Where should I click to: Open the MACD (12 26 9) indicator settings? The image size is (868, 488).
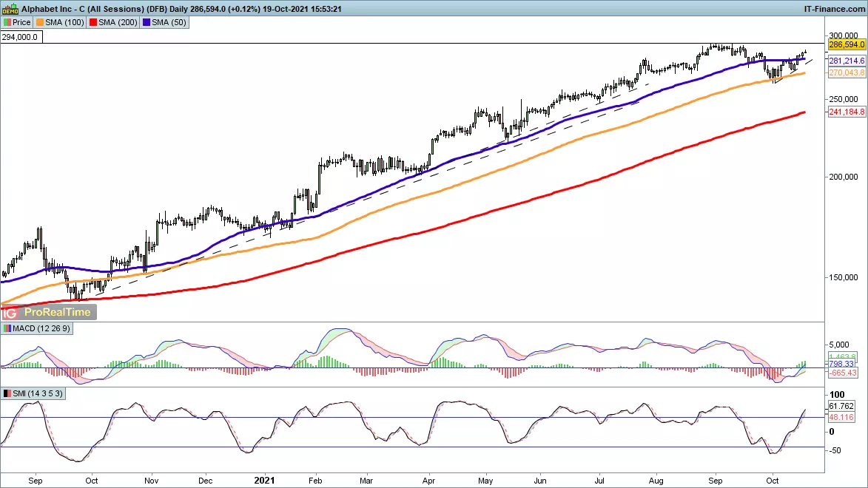pyautogui.click(x=39, y=328)
